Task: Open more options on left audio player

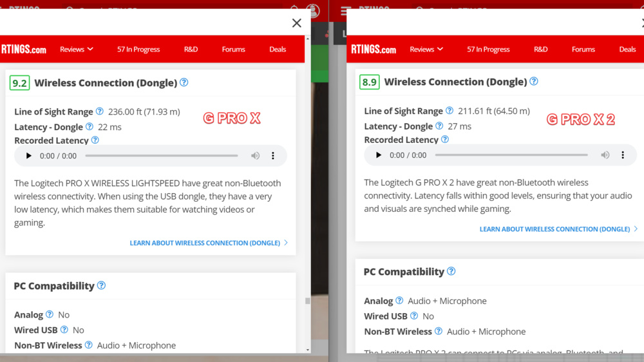Action: (273, 156)
